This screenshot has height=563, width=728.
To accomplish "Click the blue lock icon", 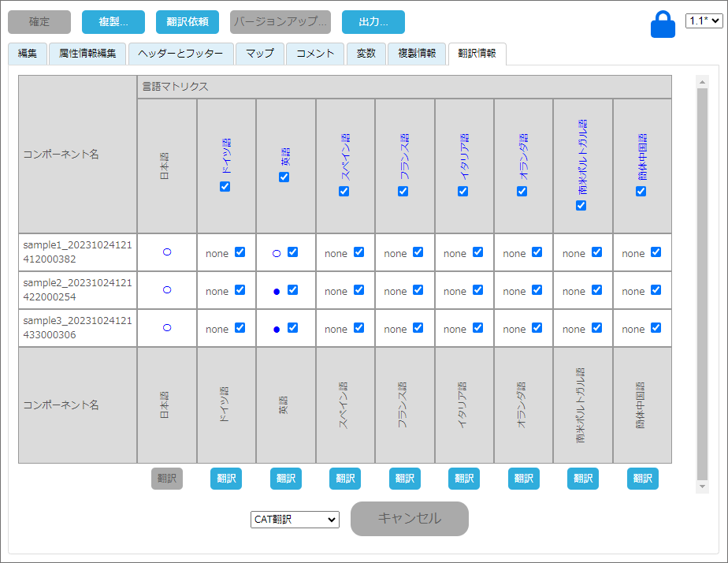I will pyautogui.click(x=663, y=24).
